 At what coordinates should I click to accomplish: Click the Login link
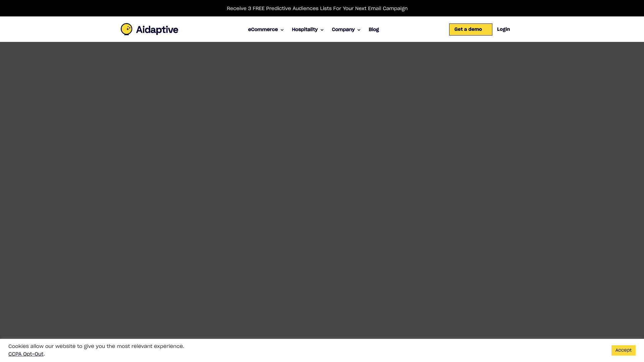(x=503, y=29)
